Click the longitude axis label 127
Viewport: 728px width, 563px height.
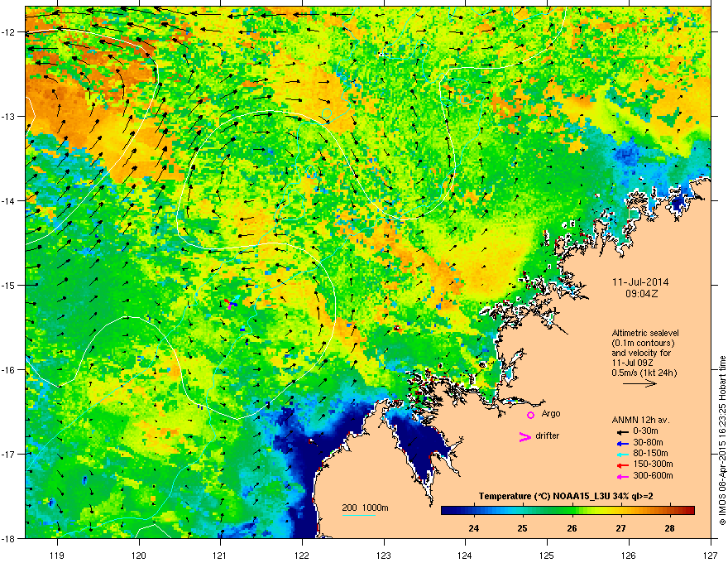(x=711, y=555)
